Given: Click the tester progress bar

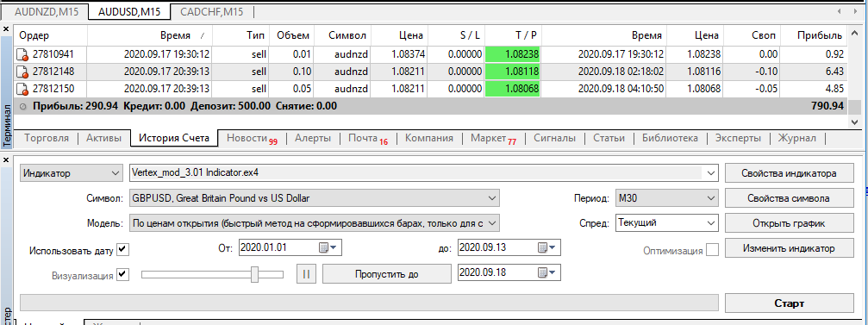Looking at the screenshot, I should pyautogui.click(x=369, y=303).
